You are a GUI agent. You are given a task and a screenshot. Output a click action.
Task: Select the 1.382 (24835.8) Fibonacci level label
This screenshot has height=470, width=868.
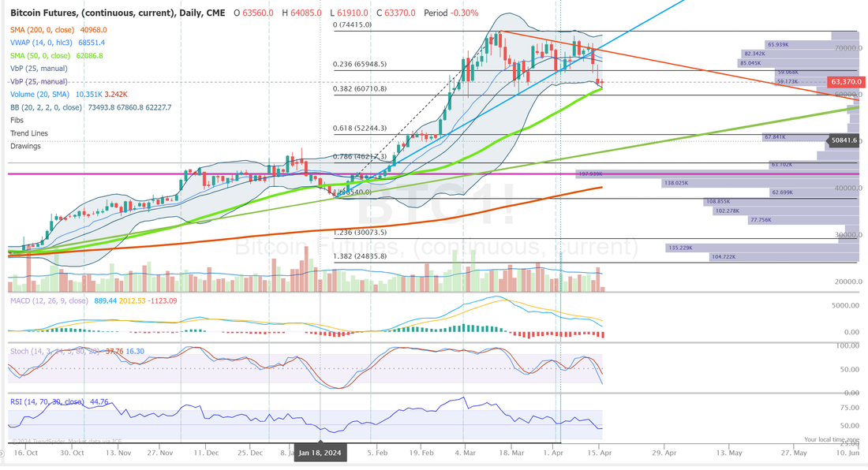pos(360,256)
